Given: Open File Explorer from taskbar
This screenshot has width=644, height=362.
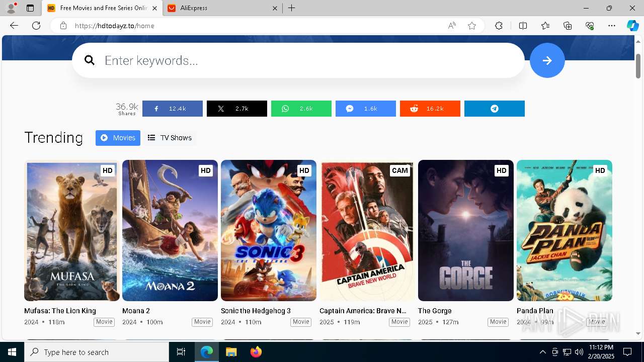Looking at the screenshot, I should (x=231, y=352).
